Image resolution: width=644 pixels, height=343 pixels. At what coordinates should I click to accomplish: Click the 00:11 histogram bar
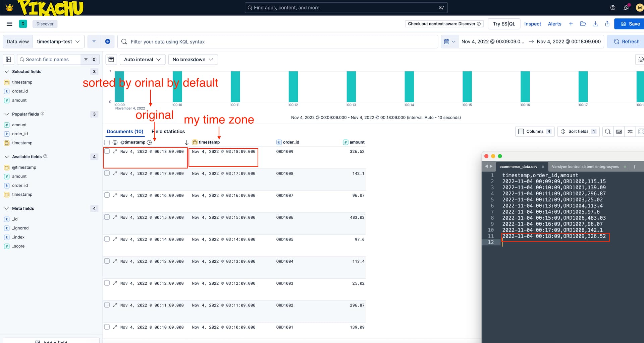click(x=235, y=87)
